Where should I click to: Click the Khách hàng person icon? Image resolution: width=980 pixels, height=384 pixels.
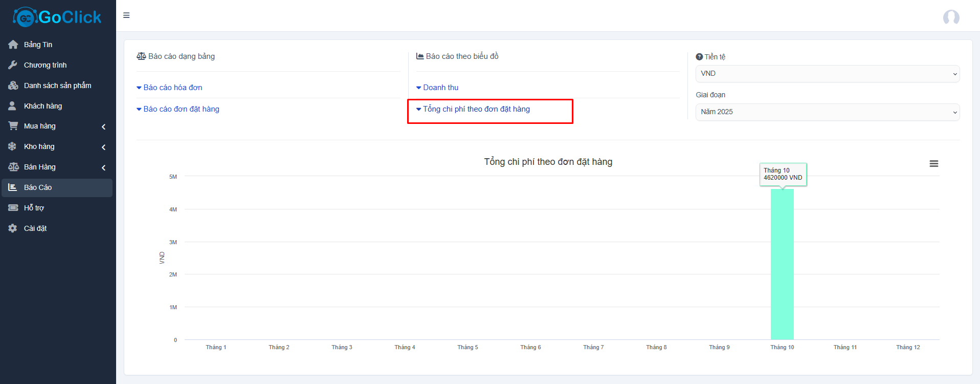point(13,106)
